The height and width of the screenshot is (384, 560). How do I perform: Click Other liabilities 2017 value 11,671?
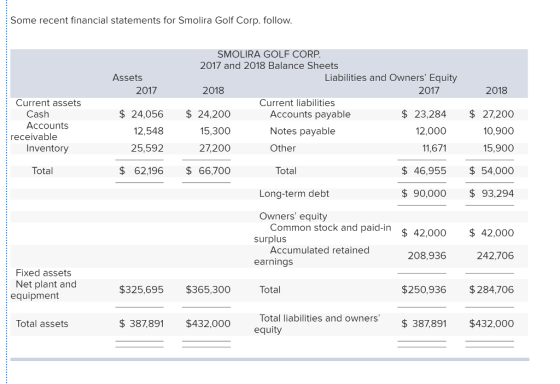tap(434, 148)
